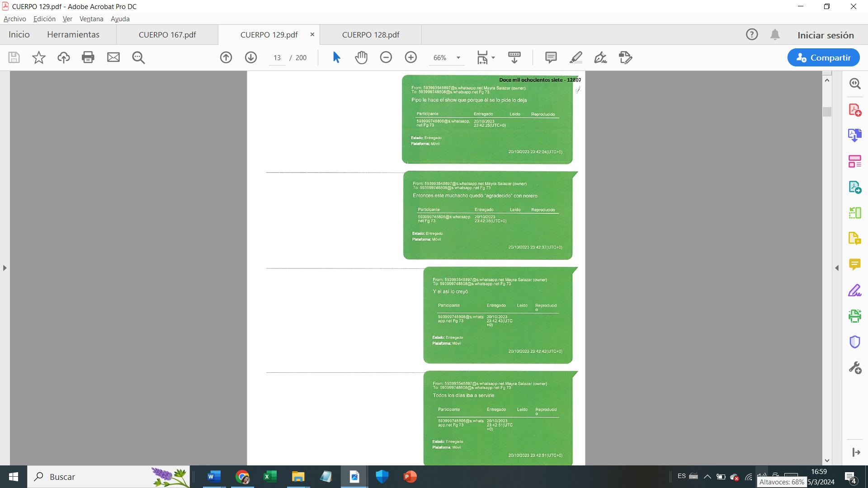Switch to the CUERPO 167.pdf tab
The width and height of the screenshot is (868, 488).
(x=167, y=35)
